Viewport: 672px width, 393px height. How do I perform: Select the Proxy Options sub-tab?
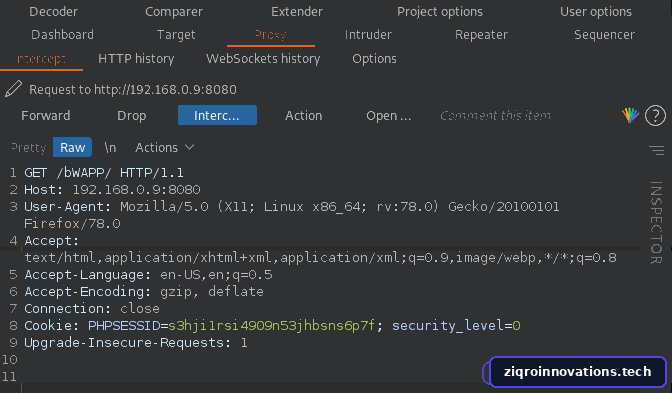[374, 59]
